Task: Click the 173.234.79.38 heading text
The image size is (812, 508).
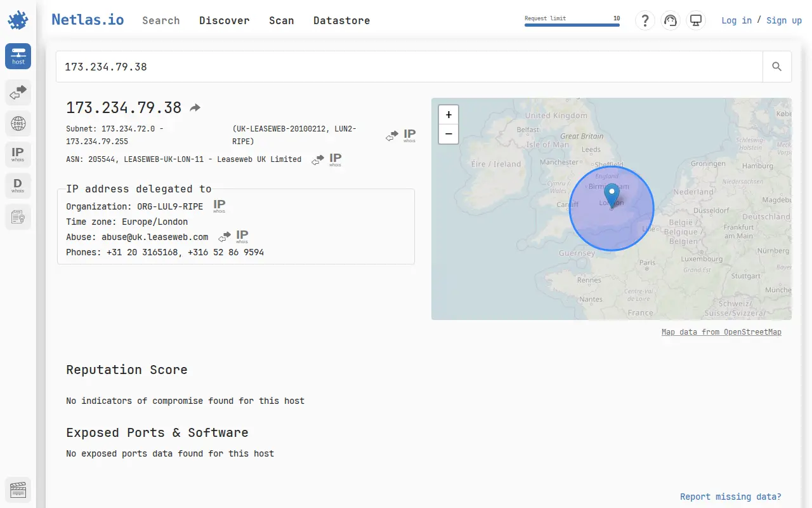Action: tap(124, 108)
